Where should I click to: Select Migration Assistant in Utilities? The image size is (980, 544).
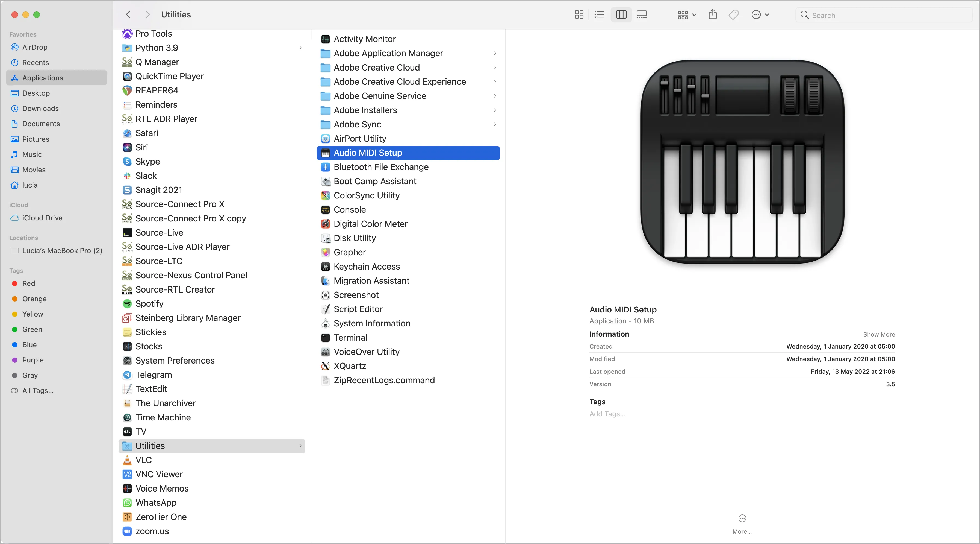[408, 281]
